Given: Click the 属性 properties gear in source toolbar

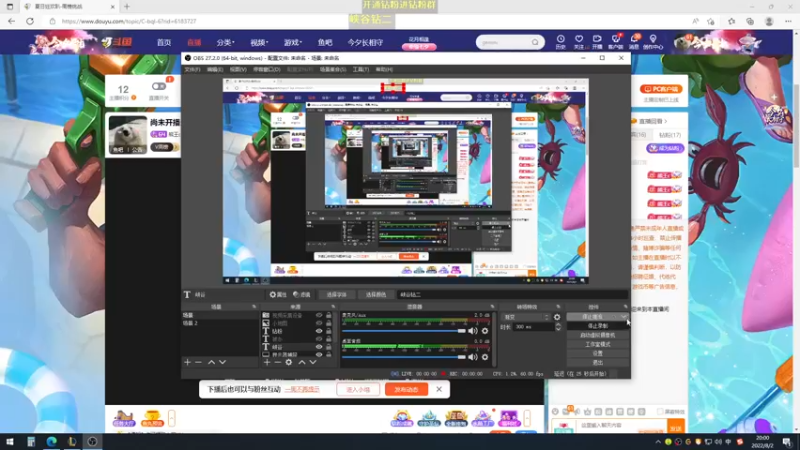Looking at the screenshot, I should [x=278, y=294].
